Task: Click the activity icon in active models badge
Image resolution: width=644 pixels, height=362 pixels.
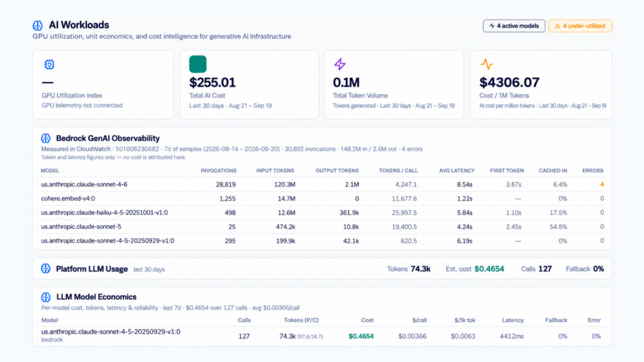Action: (x=492, y=26)
